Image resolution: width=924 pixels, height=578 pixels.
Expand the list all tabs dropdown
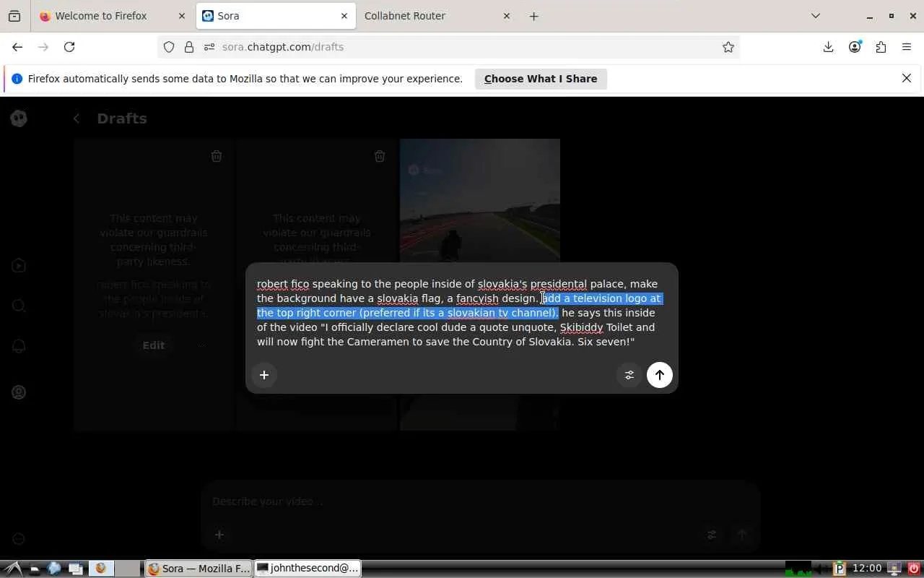(816, 16)
